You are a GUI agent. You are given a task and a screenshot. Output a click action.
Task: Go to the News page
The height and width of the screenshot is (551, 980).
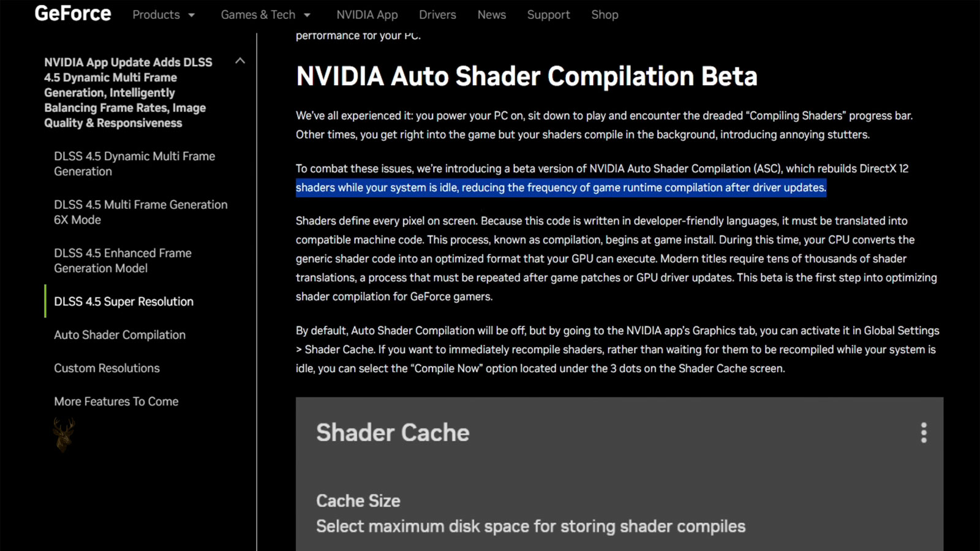click(x=492, y=15)
